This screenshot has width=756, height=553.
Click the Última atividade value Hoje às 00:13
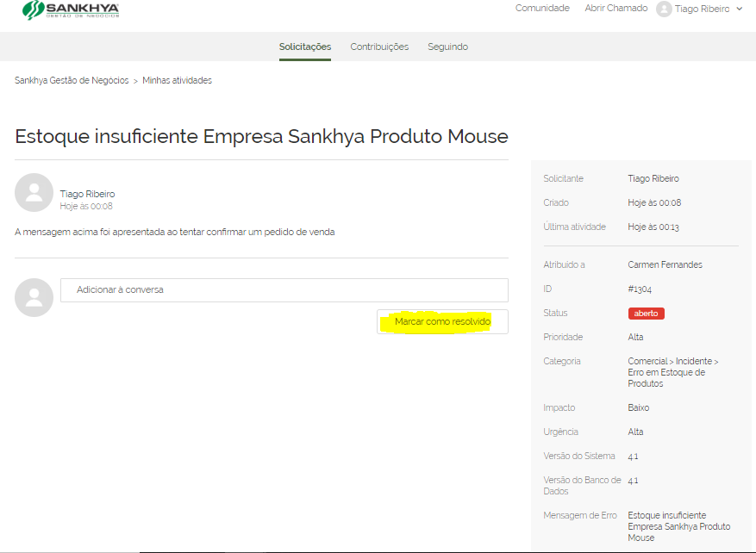pyautogui.click(x=653, y=227)
